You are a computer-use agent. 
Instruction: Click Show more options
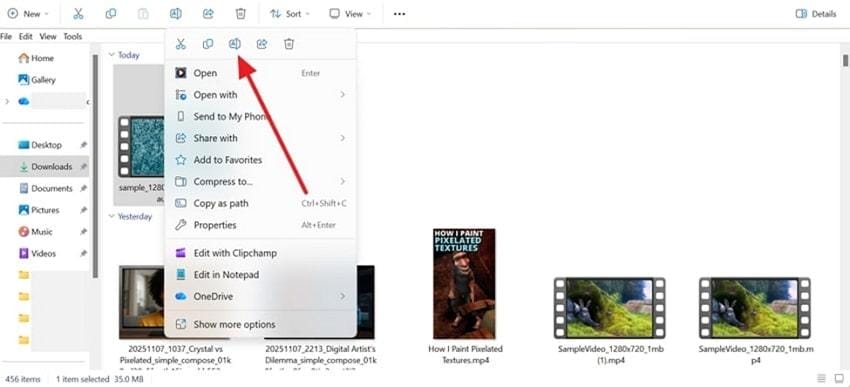click(x=260, y=325)
